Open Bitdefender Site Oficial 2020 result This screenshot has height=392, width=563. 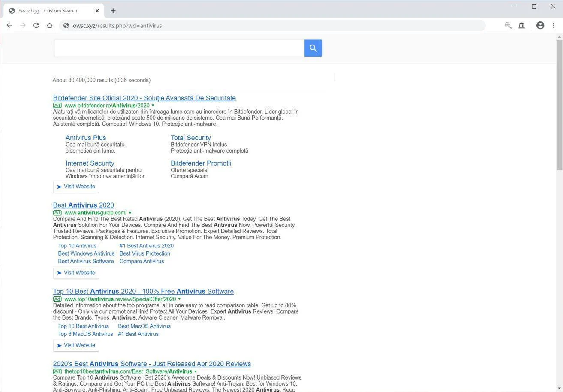(145, 98)
